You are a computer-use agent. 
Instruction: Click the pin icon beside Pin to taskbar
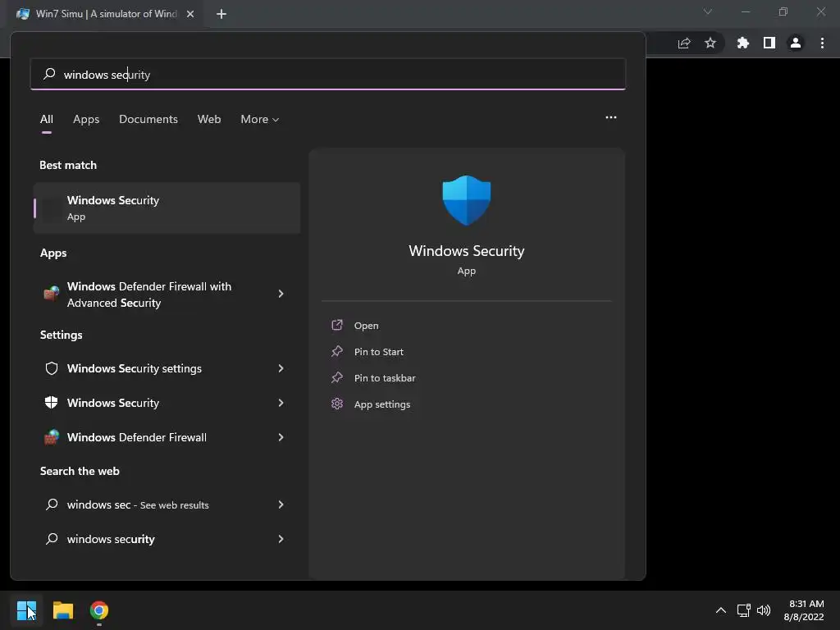[x=337, y=377]
